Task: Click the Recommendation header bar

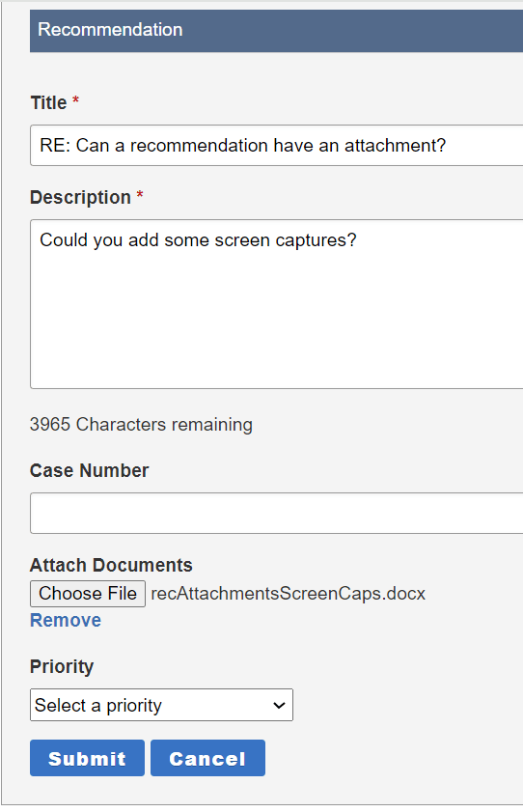Action: point(277,30)
